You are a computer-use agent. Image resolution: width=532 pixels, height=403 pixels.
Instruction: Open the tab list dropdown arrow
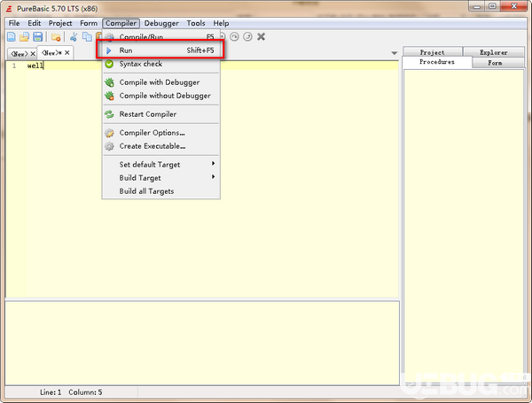coord(394,53)
